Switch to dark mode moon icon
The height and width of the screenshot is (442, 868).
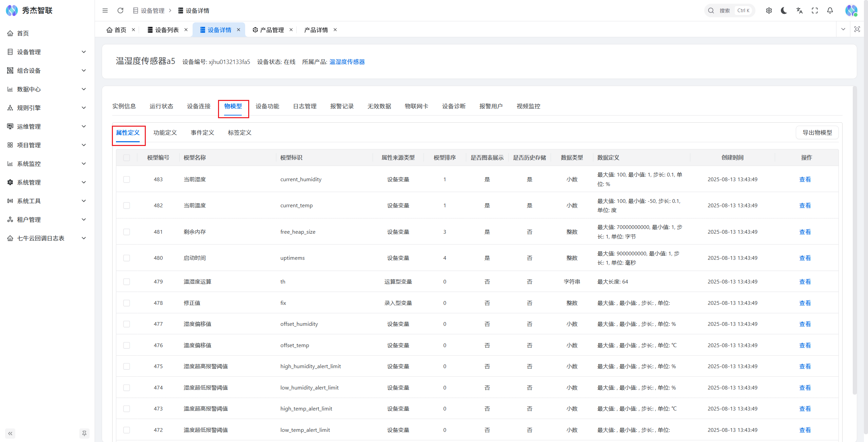[x=784, y=10]
